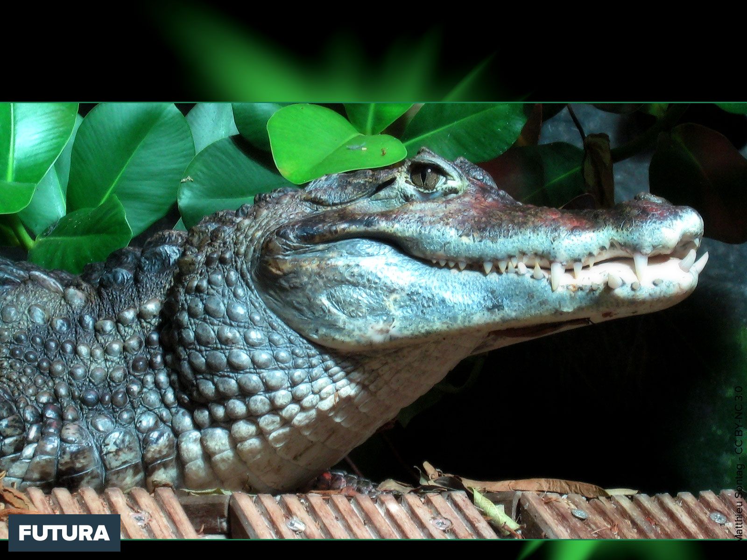This screenshot has width=747, height=560.
Task: Click the caiman's yellow-brown eye
Action: [x=426, y=176]
